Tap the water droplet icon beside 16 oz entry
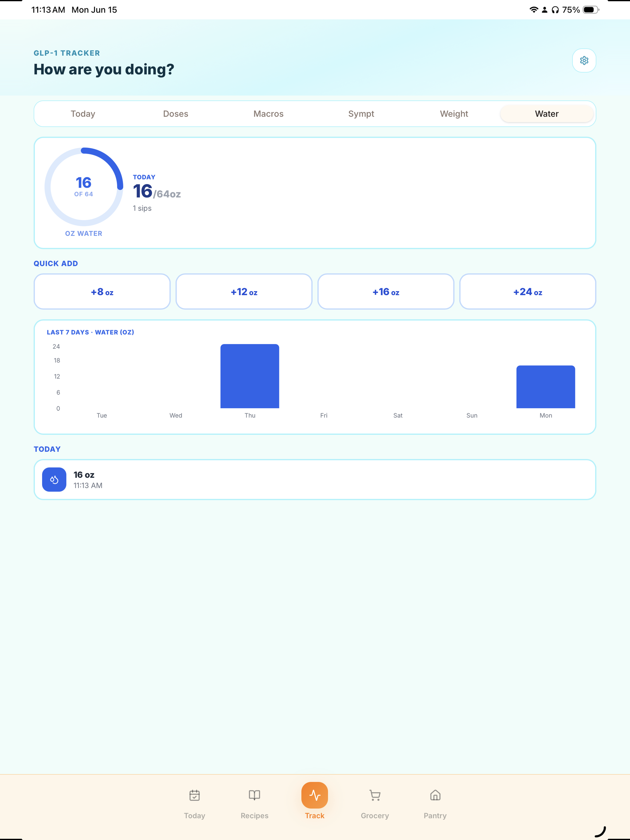Screen dimensions: 630x840 click(x=54, y=480)
